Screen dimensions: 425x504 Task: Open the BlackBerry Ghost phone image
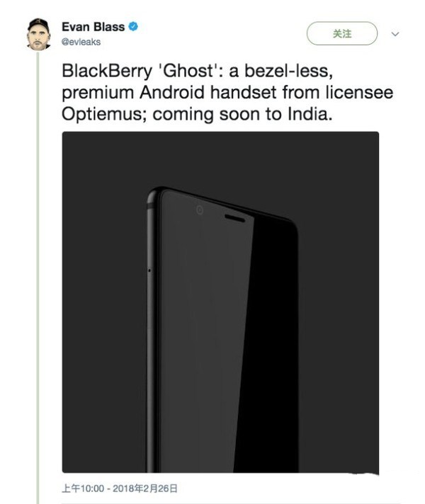tap(220, 302)
